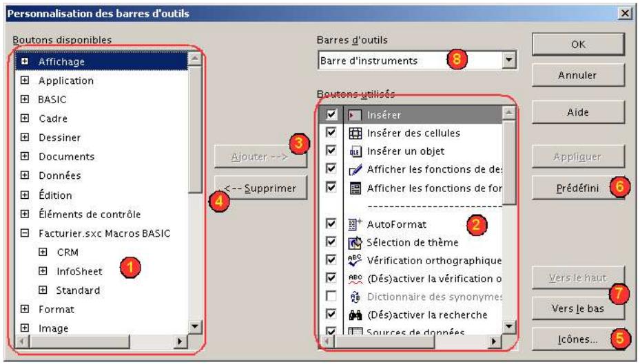Viewport: 640px width, 364px height.
Task: Select the Dessiner tree item label
Action: pos(60,138)
